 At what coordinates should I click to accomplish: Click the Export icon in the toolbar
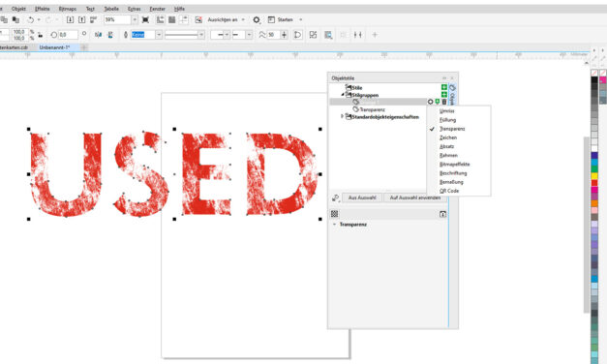pyautogui.click(x=82, y=19)
